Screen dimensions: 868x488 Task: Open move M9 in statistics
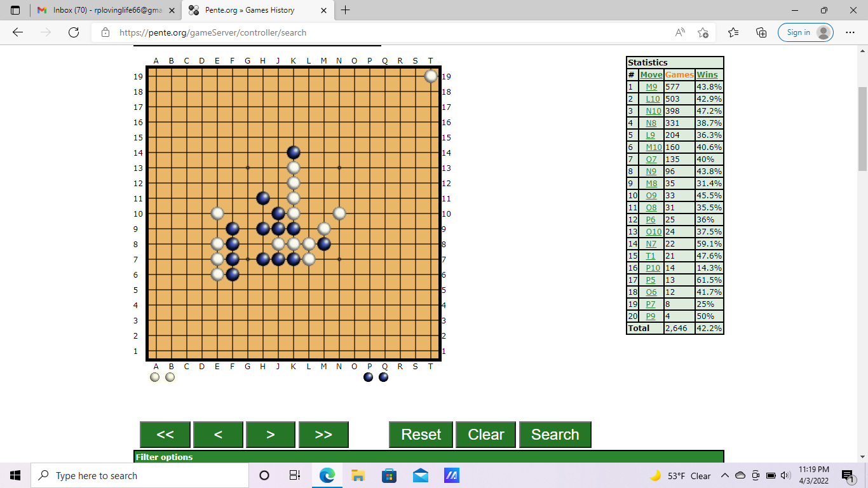pos(651,86)
